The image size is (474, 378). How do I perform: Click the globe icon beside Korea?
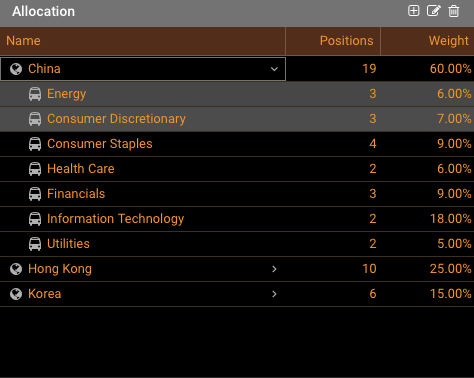(x=16, y=294)
